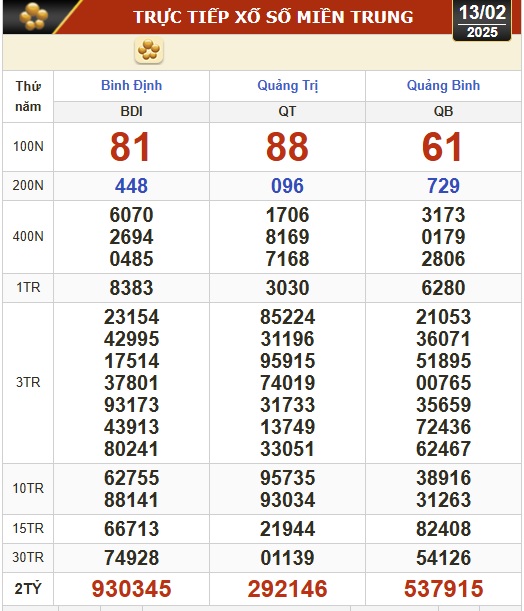The height and width of the screenshot is (611, 524).
Task: Click the 3TR number 21053
Action: pyautogui.click(x=443, y=317)
